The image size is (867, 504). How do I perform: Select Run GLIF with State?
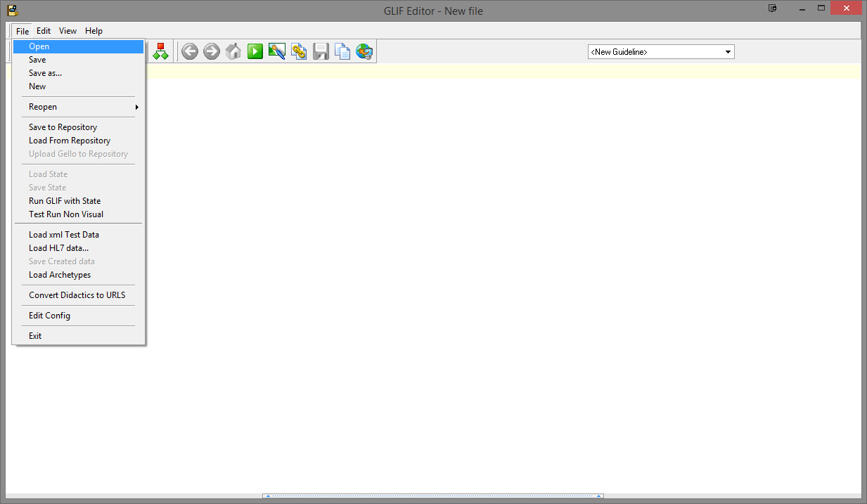tap(79, 201)
